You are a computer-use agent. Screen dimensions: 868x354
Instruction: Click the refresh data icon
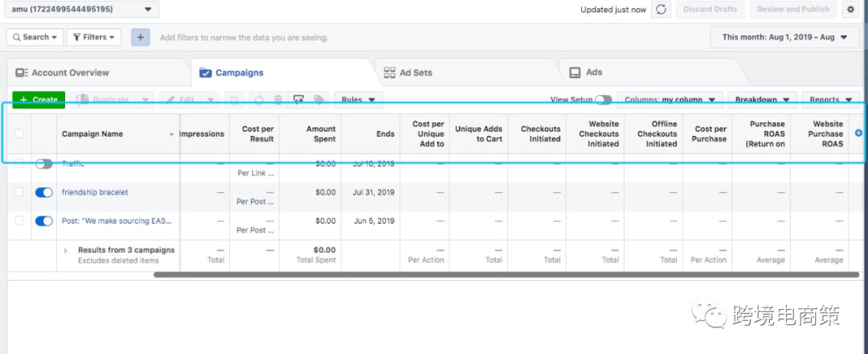661,10
